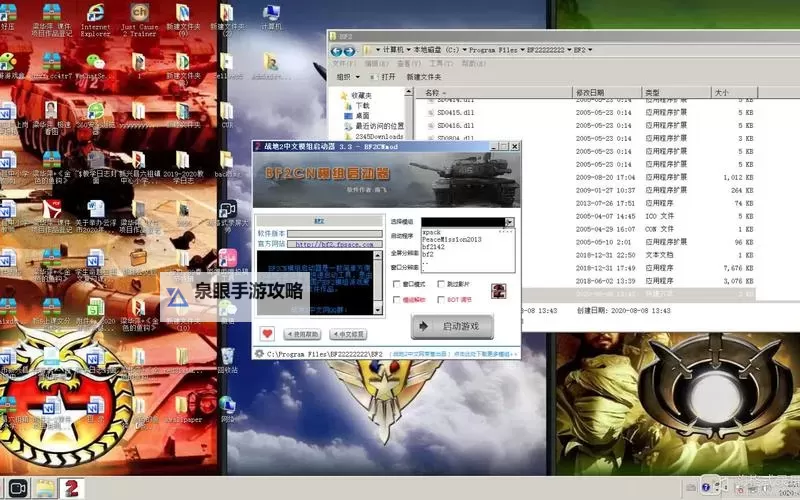Expand the 选择模组 combo box arrow
The image size is (800, 500).
509,221
